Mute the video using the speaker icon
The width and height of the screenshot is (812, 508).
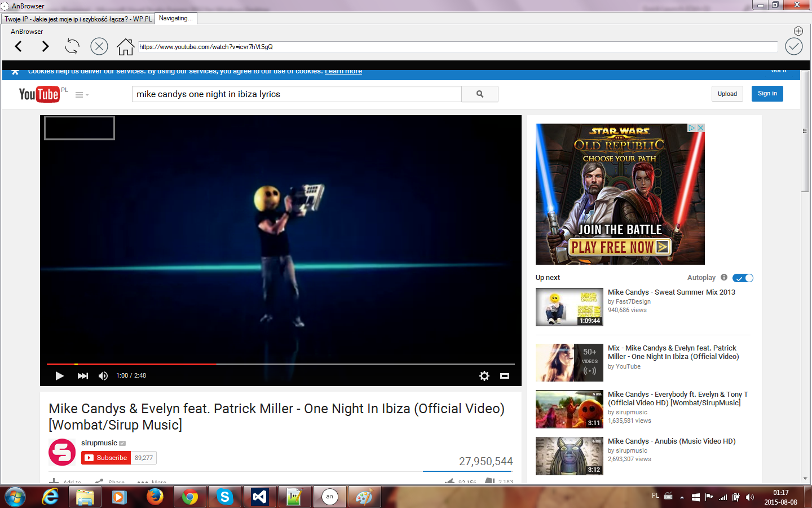103,376
